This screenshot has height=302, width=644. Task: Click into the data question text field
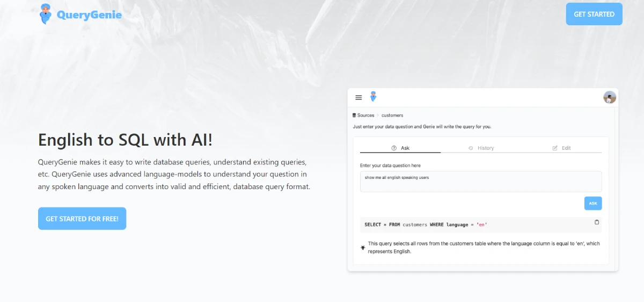480,182
